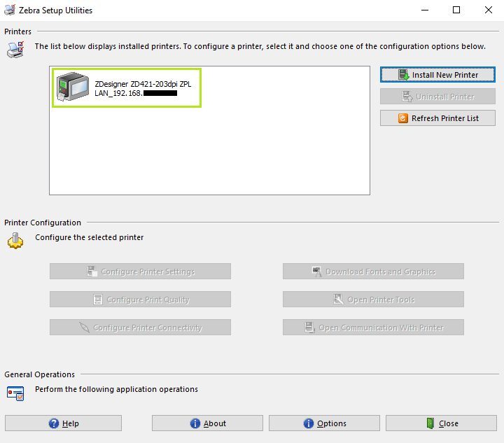Show the About dialog
Screen dimensions: 504x443
pyautogui.click(x=207, y=423)
